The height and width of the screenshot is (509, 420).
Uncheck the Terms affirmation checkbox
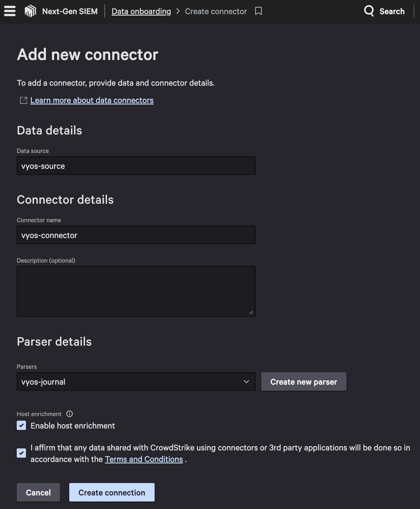(21, 453)
